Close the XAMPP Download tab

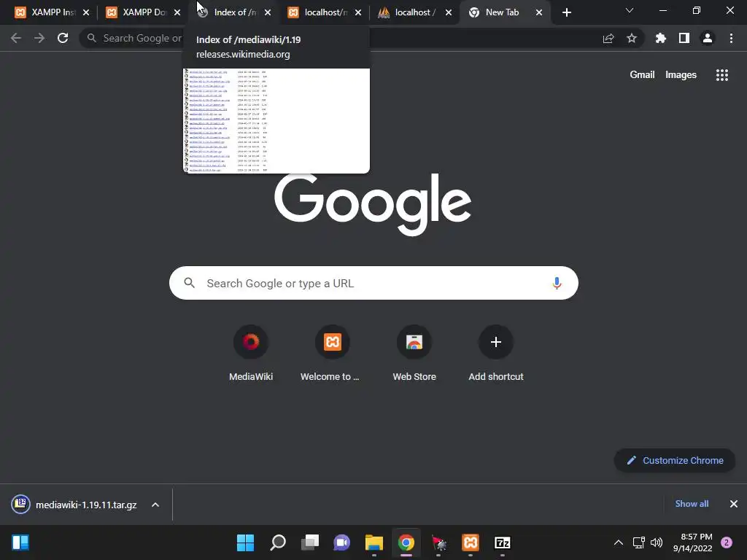coord(177,12)
